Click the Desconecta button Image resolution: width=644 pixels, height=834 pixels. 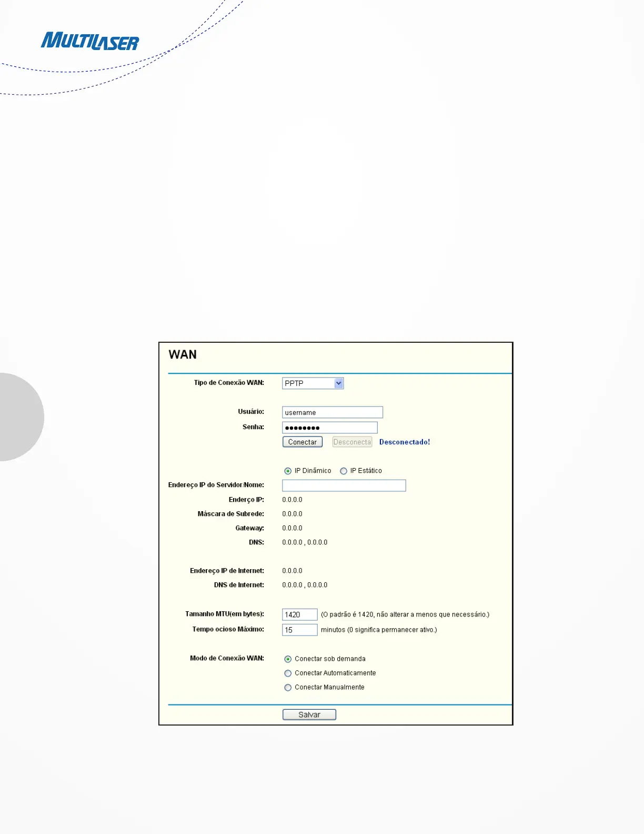tap(352, 442)
